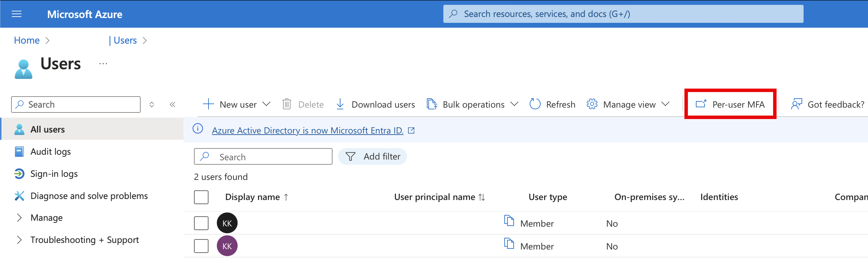Go to Home breadcrumb
The image size is (868, 263).
[x=27, y=40]
